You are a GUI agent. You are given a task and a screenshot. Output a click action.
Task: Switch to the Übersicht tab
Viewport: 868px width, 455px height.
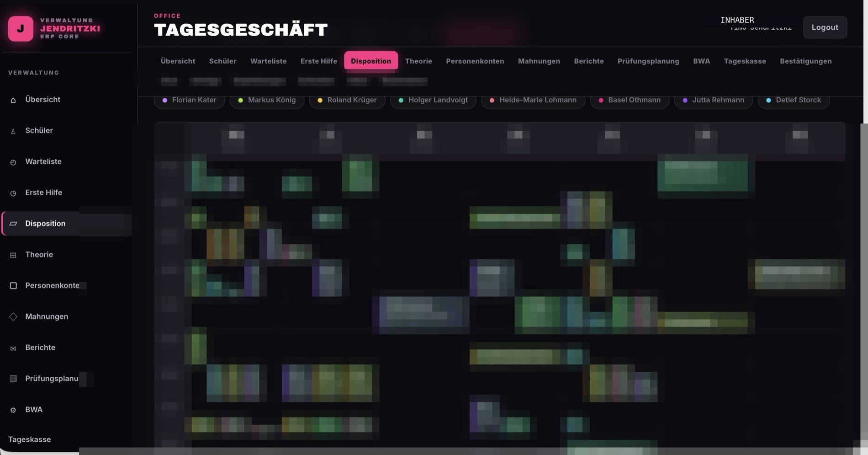[178, 61]
